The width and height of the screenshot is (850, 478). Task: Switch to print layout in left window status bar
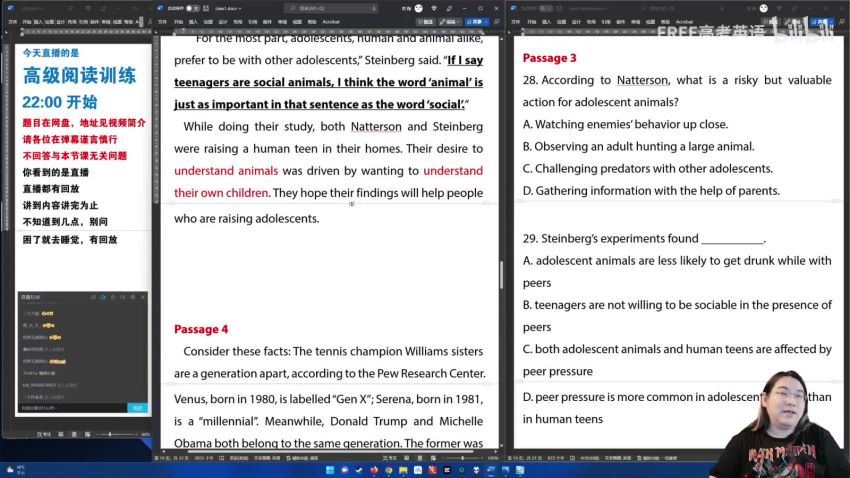click(x=74, y=434)
